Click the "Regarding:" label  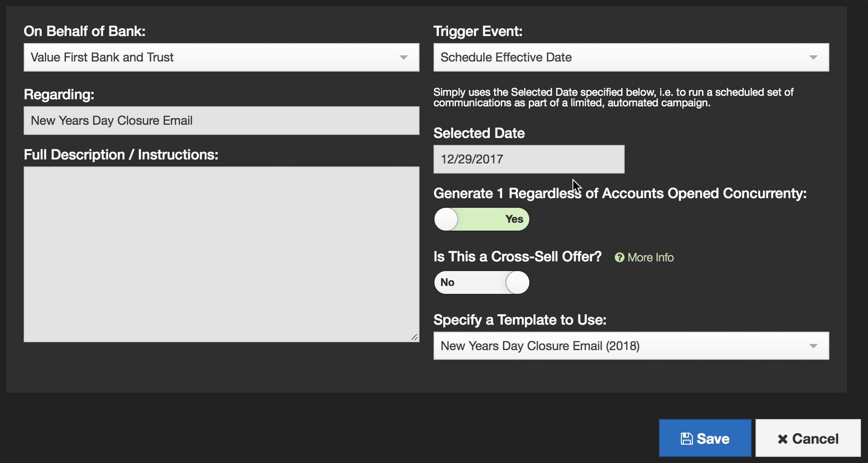[x=59, y=94]
